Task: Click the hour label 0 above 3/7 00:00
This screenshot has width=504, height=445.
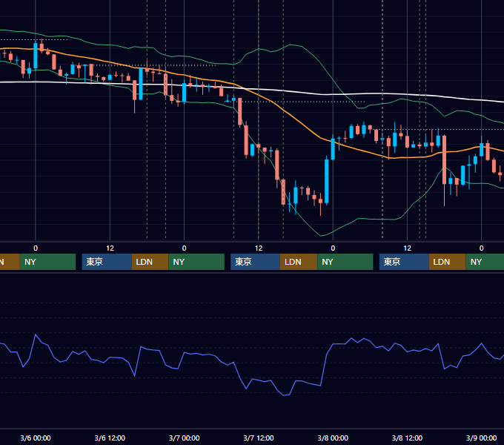Action: [x=184, y=248]
